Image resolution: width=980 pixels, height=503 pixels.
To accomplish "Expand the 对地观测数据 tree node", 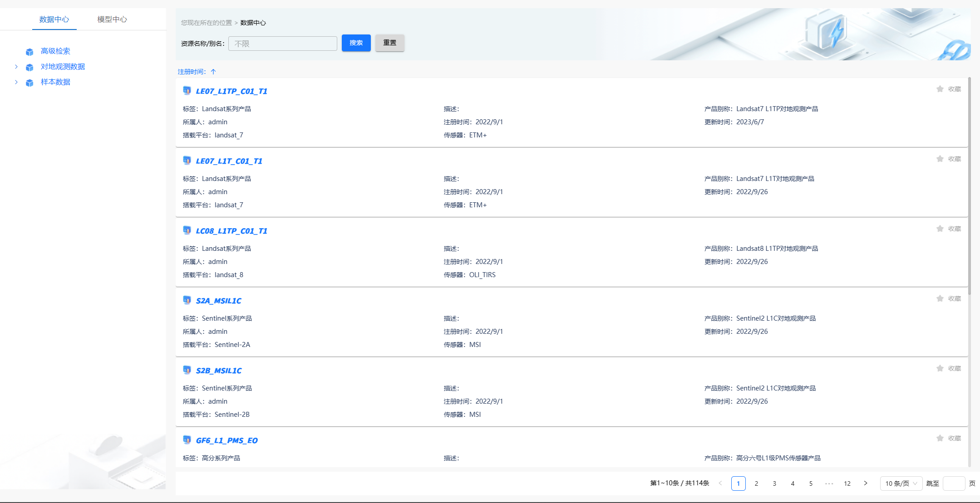I will [x=16, y=67].
